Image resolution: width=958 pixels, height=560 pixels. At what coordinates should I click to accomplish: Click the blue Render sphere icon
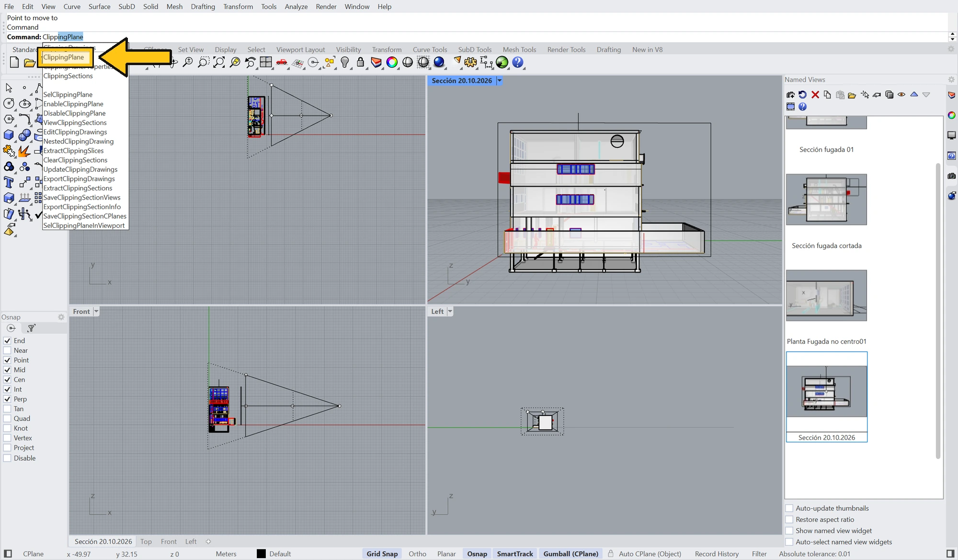click(439, 62)
